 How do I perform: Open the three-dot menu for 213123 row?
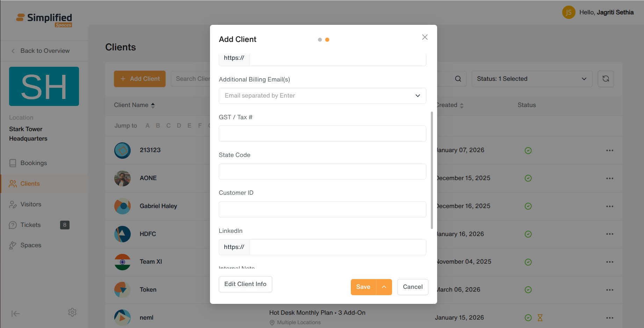pyautogui.click(x=610, y=150)
